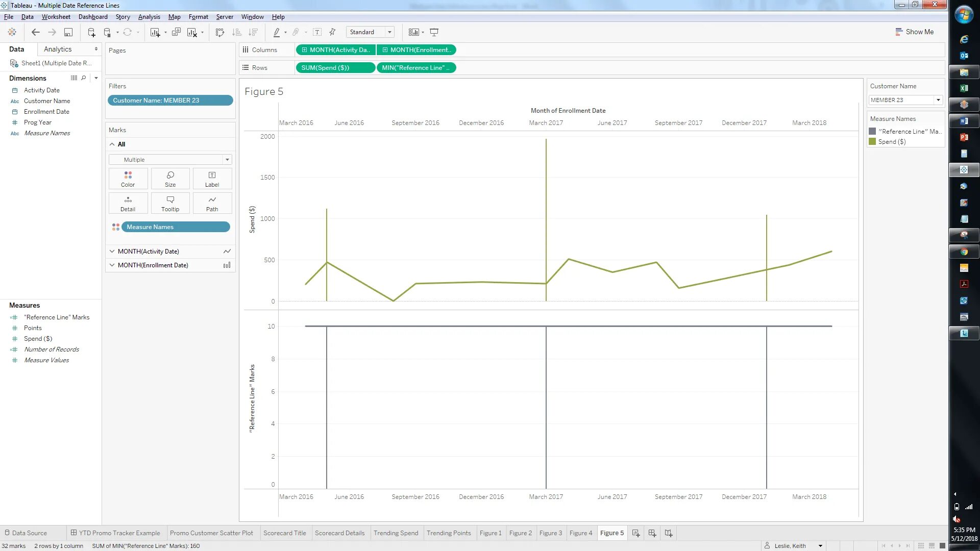Switch to the Analytics pane tab
This screenshot has width=980, height=551.
58,49
